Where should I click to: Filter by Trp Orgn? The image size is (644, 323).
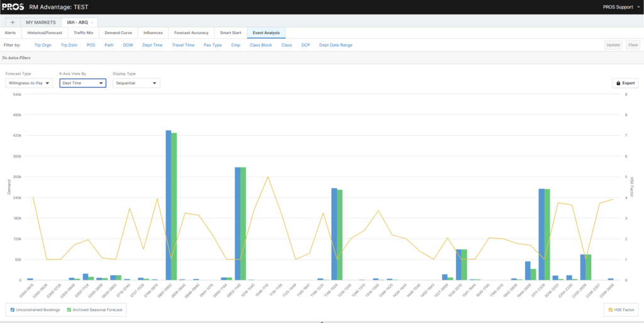click(42, 45)
